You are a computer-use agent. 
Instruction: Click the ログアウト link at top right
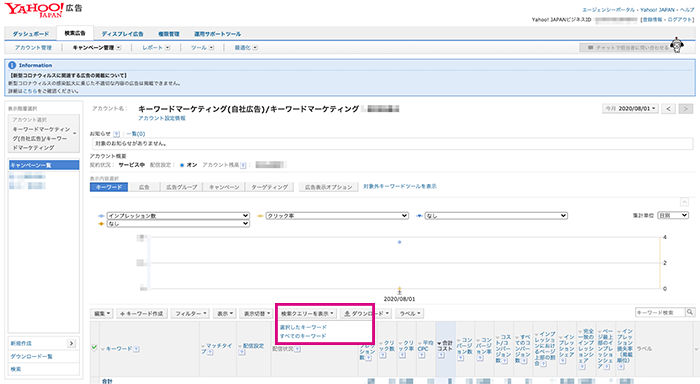click(x=680, y=20)
